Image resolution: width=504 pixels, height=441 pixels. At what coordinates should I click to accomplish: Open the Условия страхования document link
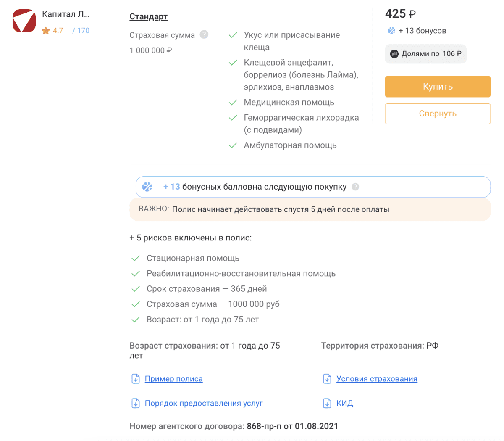(377, 379)
